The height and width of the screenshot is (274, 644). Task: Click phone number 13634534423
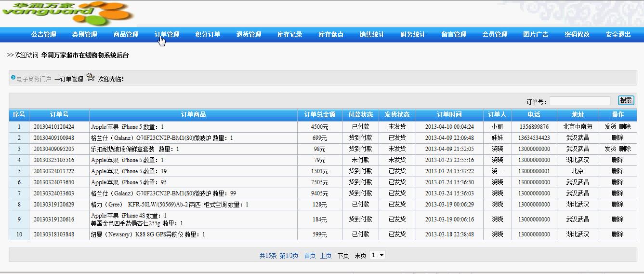534,138
